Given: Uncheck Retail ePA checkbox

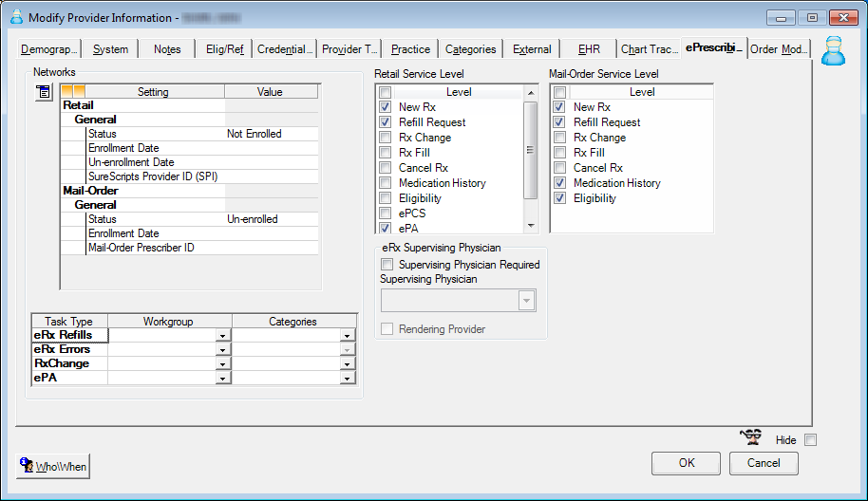Looking at the screenshot, I should (x=386, y=228).
